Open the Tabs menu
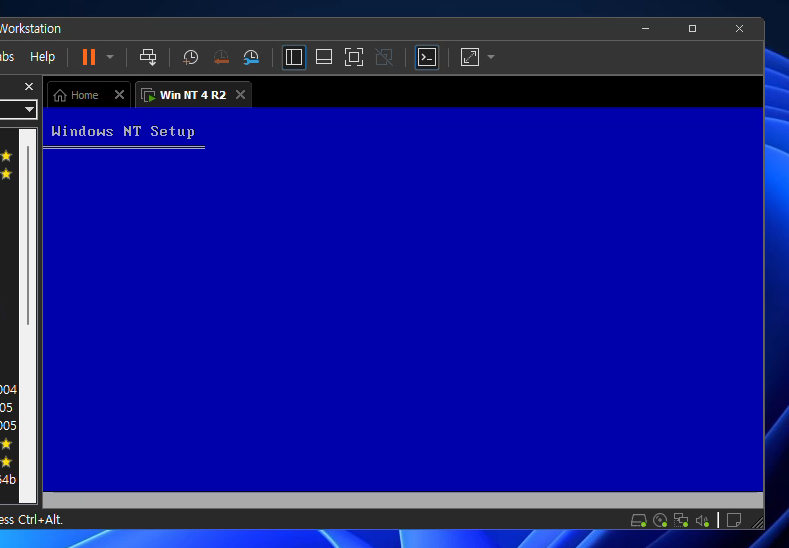Image resolution: width=789 pixels, height=548 pixels. 7,57
